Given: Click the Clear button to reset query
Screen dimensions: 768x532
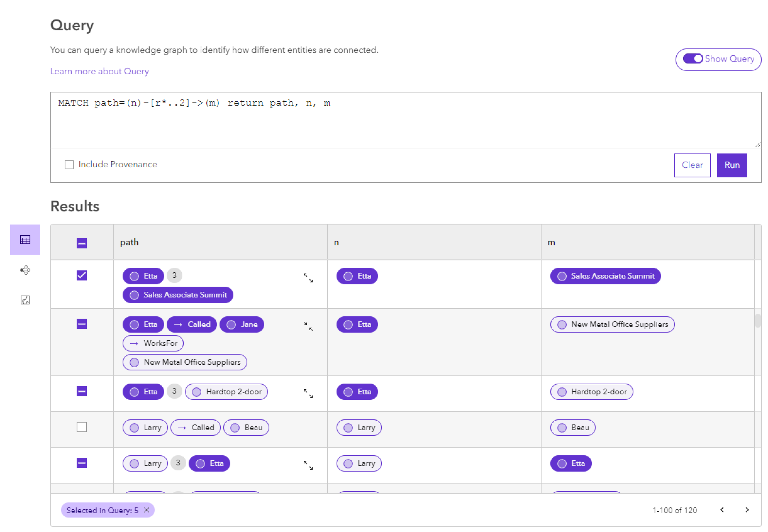Looking at the screenshot, I should [x=694, y=165].
